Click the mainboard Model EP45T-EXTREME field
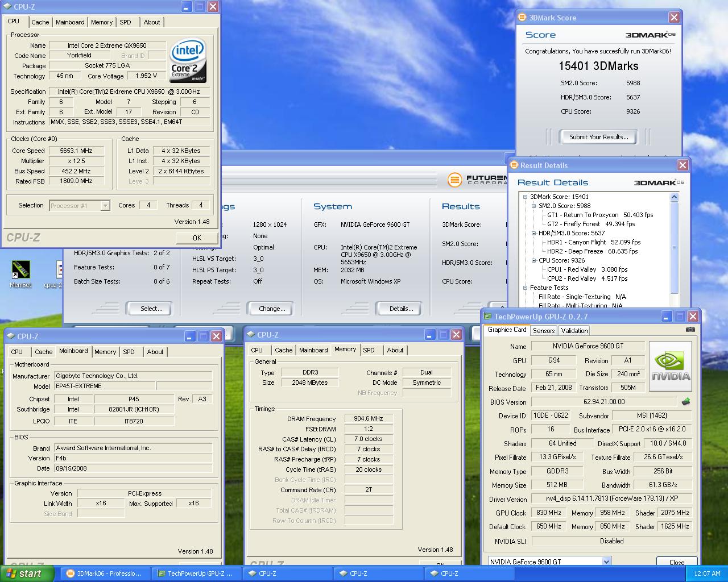Image resolution: width=728 pixels, height=582 pixels. [x=104, y=386]
